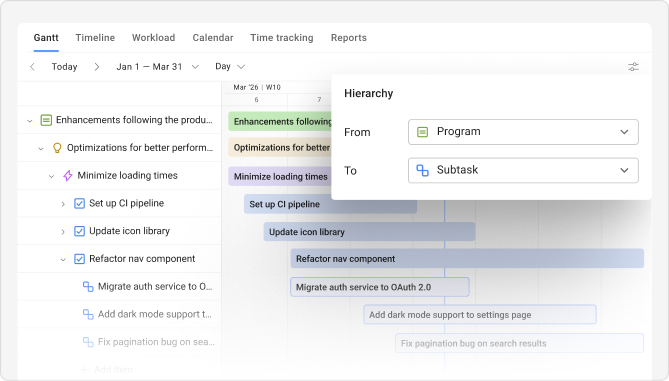Click the subtask icon beside Fix pagination bug
The height and width of the screenshot is (381, 669).
pyautogui.click(x=88, y=342)
